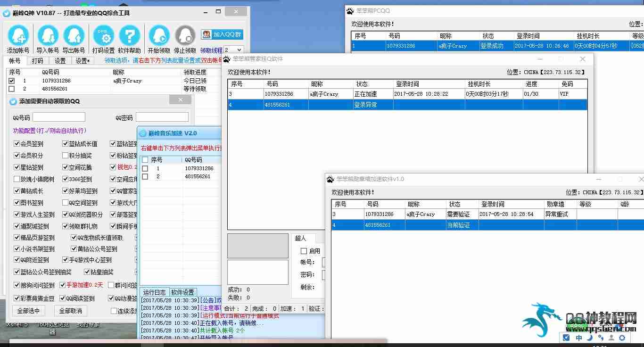644x347 pixels.
Task: Enable the 玫瑰小镇爬树 checkbox
Action: (x=17, y=179)
